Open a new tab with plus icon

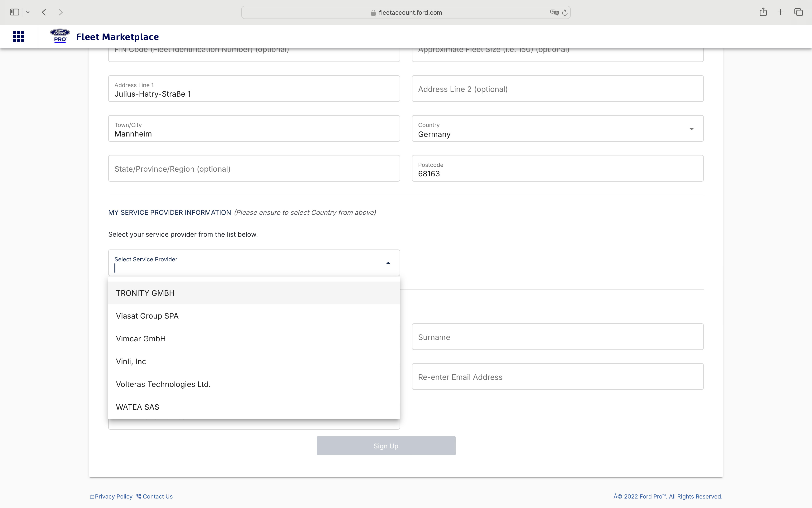tap(780, 12)
